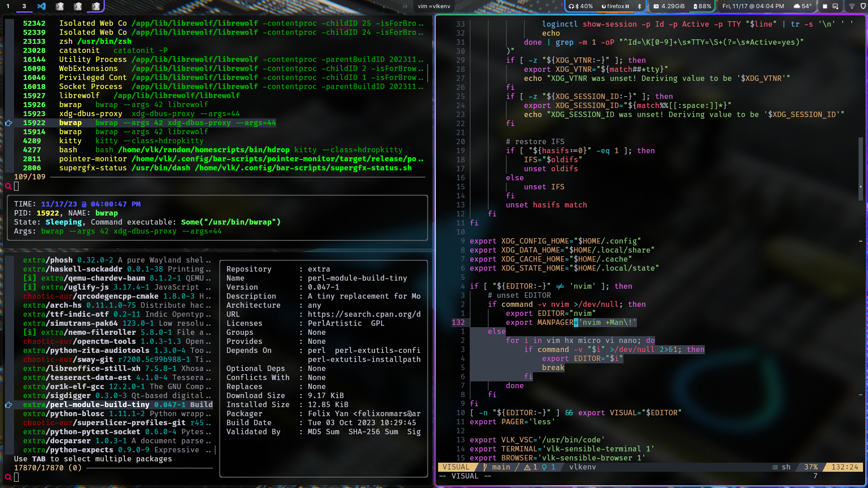Screen dimensions: 868x488
Task: Click the package URL search.cpan.org link
Action: (364, 314)
